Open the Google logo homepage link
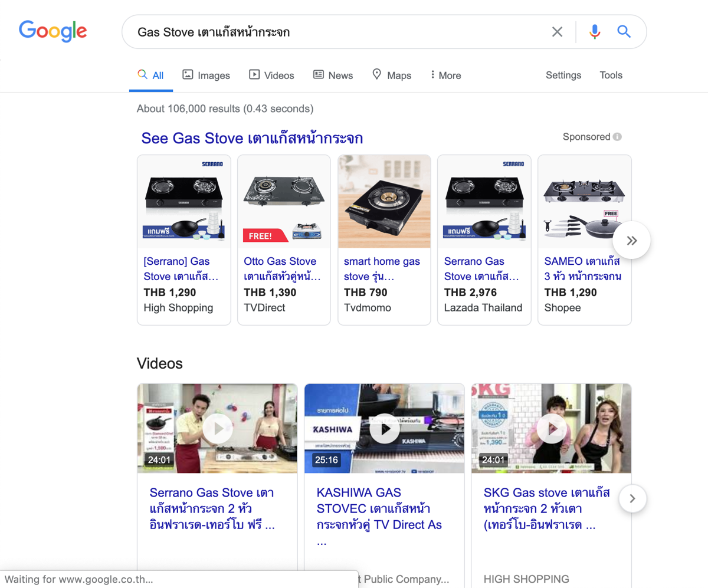Screen dimensions: 708x588 coord(53,31)
